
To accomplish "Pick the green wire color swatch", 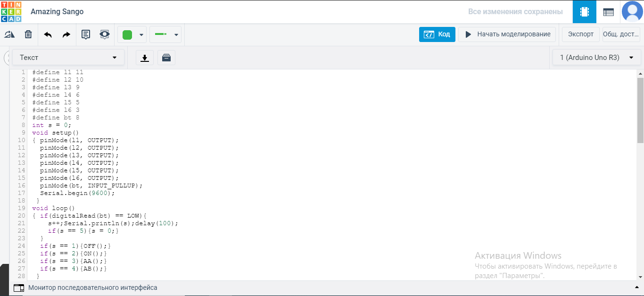I will [127, 34].
